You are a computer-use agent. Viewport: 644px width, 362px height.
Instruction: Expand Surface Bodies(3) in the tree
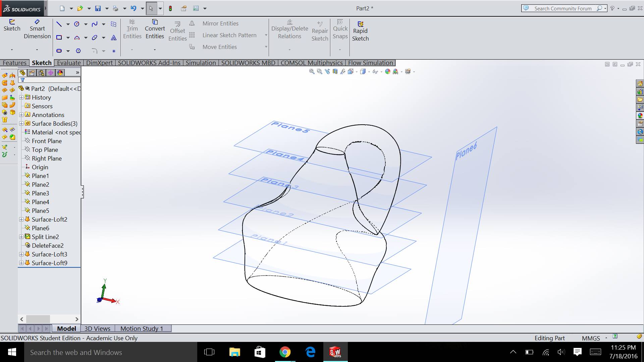[x=21, y=123]
